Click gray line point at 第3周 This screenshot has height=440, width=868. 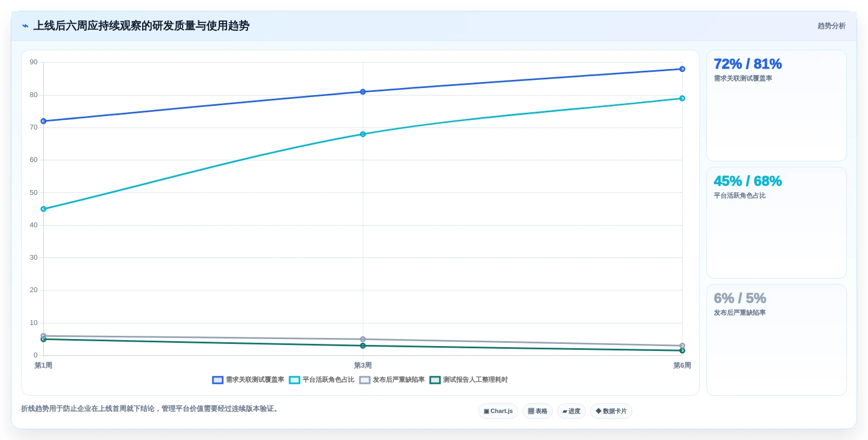[x=363, y=339]
